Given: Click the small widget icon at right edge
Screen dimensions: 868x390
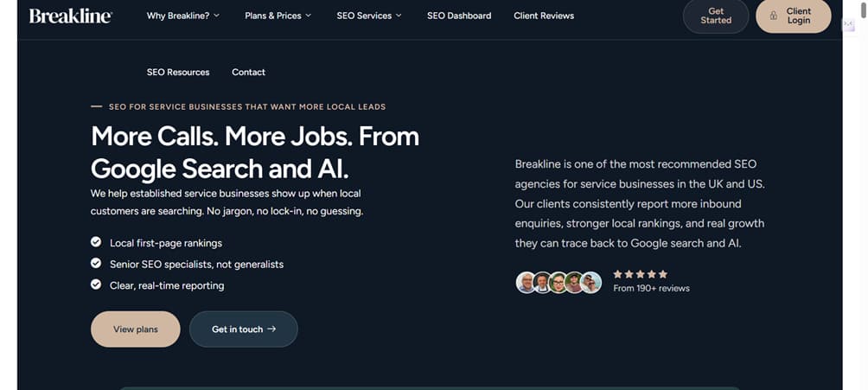Looking at the screenshot, I should 848,25.
